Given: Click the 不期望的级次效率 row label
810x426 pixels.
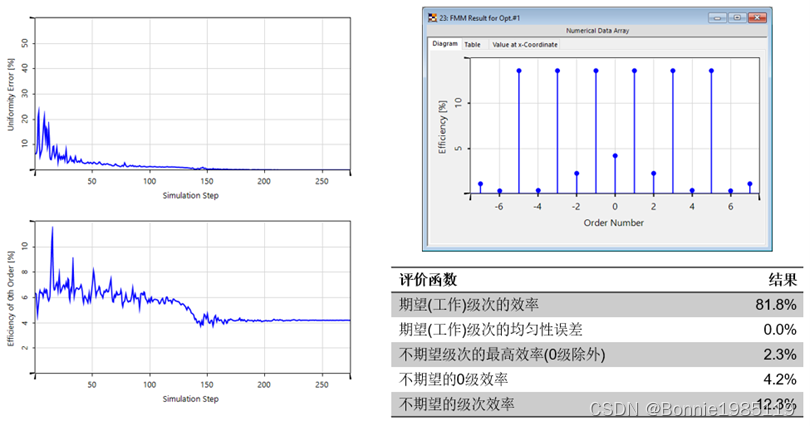Looking at the screenshot, I should [456, 404].
